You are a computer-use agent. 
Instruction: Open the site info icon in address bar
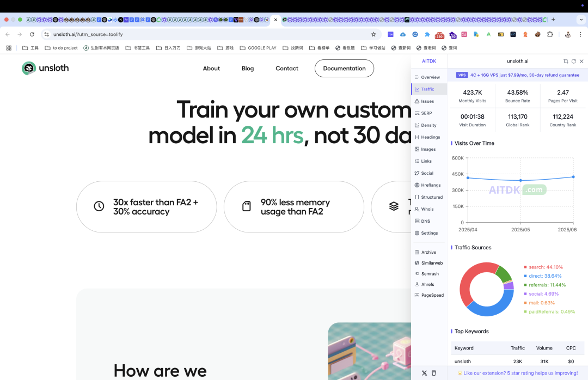click(46, 34)
